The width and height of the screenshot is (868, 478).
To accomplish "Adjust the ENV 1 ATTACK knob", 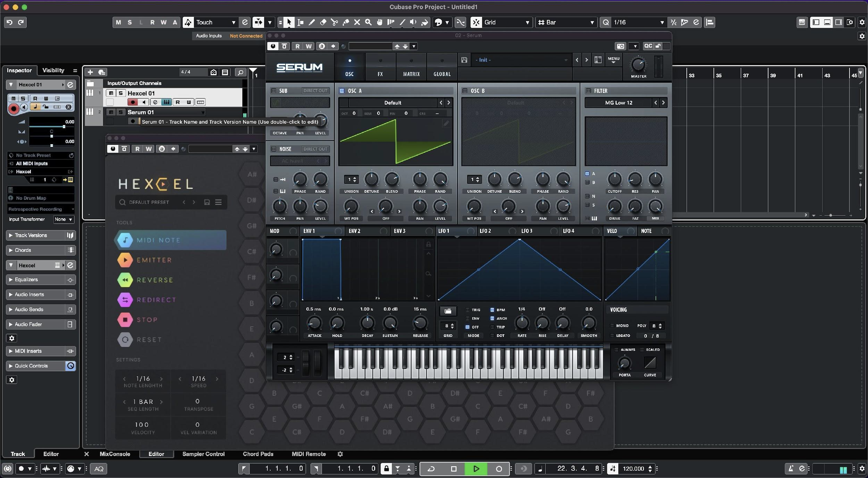I will (314, 323).
